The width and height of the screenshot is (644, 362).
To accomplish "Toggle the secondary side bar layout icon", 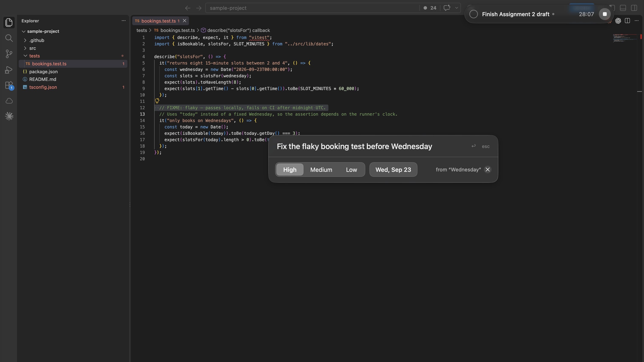I will (634, 8).
